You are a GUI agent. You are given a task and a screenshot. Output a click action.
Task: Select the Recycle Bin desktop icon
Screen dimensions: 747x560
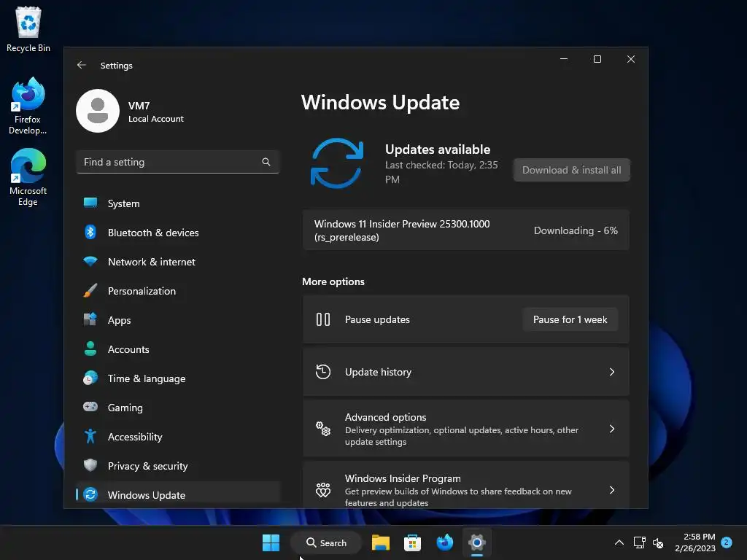(x=28, y=29)
